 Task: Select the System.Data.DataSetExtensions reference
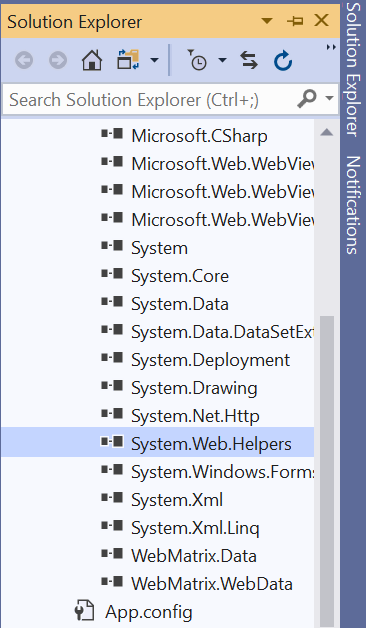pyautogui.click(x=222, y=332)
